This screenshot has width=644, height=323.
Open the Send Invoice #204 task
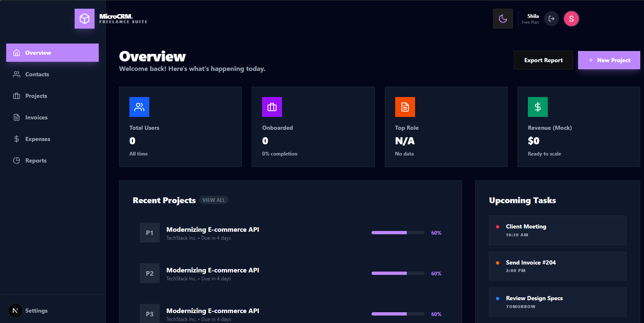(x=557, y=266)
